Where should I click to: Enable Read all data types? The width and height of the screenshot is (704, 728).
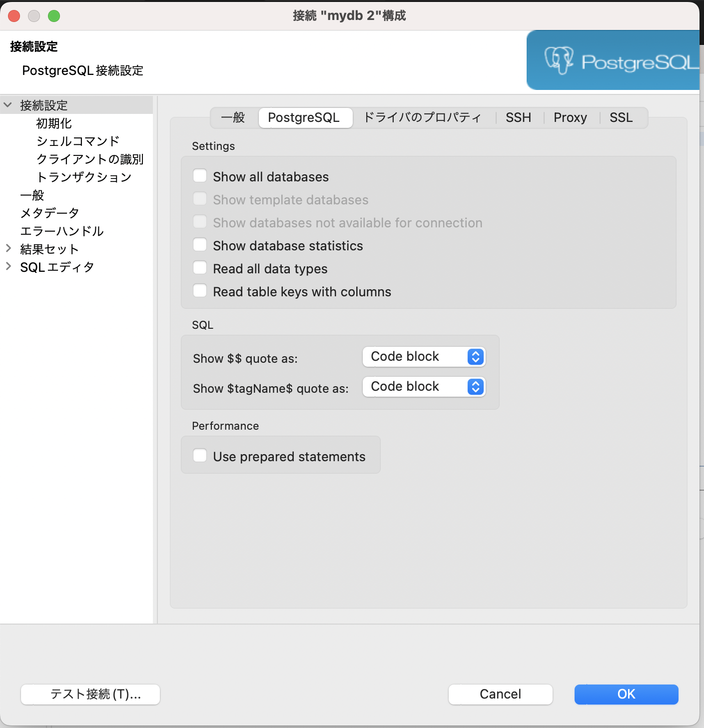pos(200,267)
